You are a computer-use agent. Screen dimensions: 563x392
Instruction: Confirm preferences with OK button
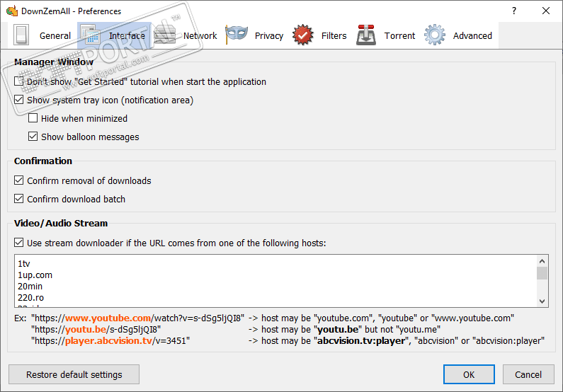point(469,374)
